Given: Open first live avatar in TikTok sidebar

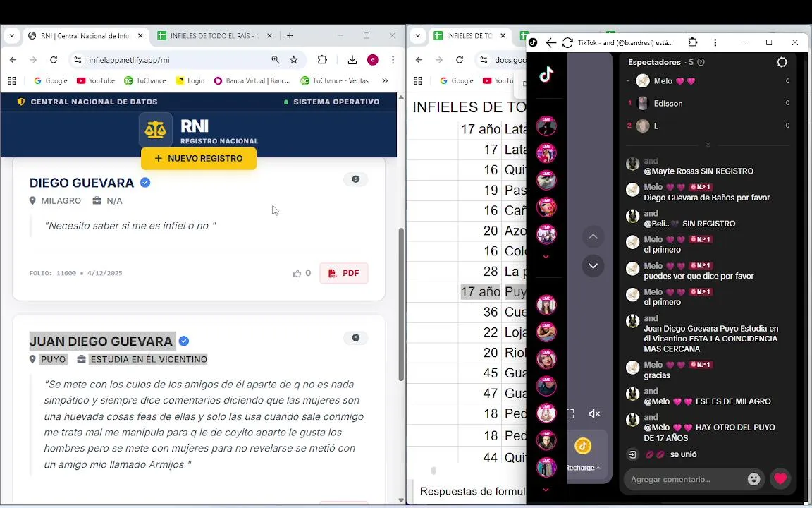Looking at the screenshot, I should 546,126.
